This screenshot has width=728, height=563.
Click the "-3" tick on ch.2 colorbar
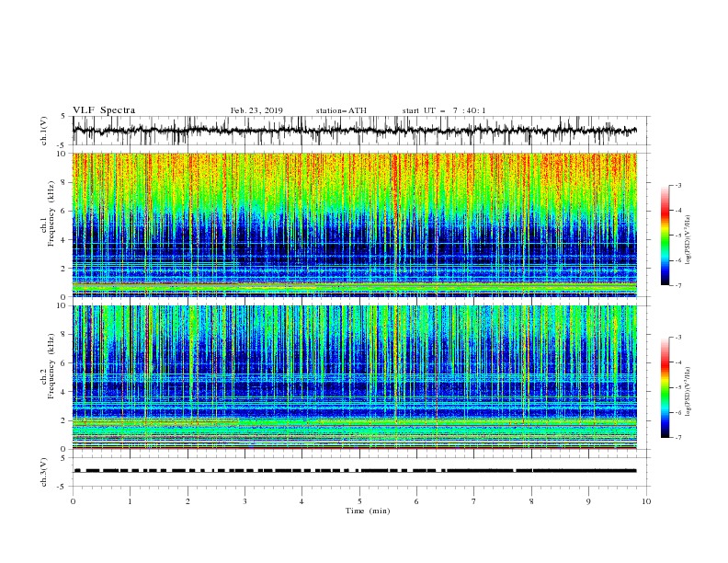(x=678, y=338)
